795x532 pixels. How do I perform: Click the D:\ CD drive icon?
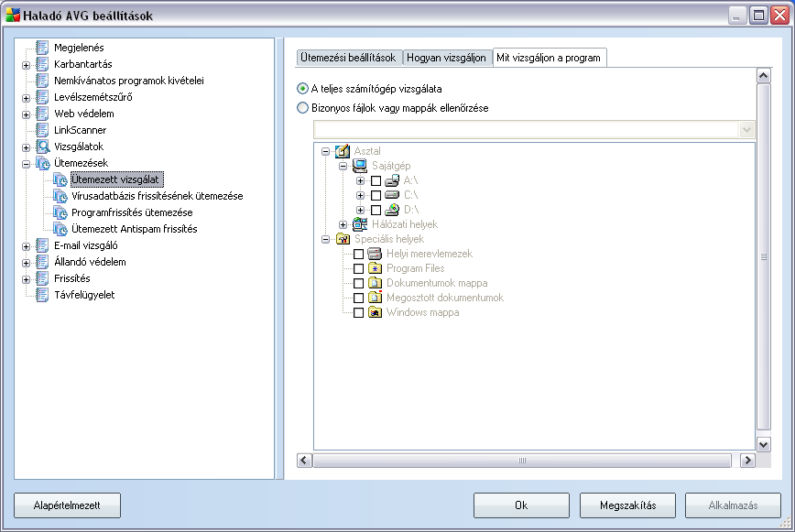tap(392, 210)
